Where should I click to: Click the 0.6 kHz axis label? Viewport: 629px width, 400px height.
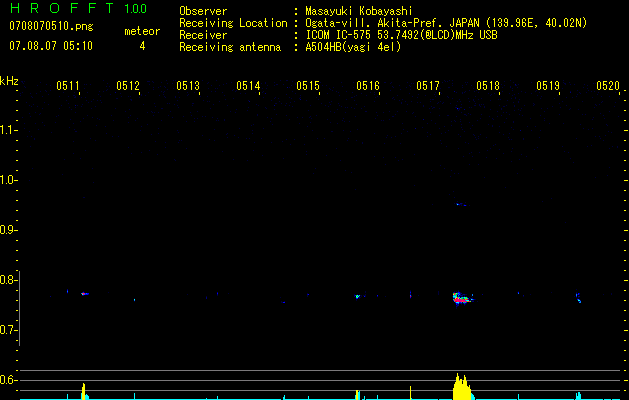(8, 380)
